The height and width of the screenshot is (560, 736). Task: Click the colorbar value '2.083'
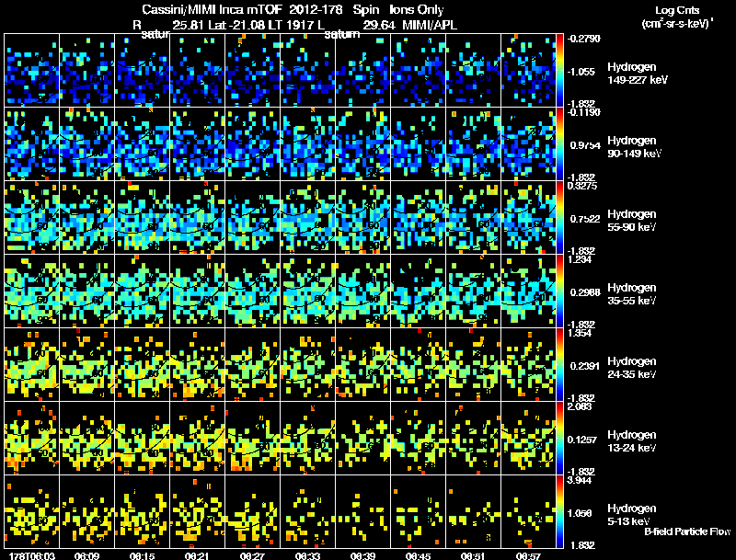[581, 407]
